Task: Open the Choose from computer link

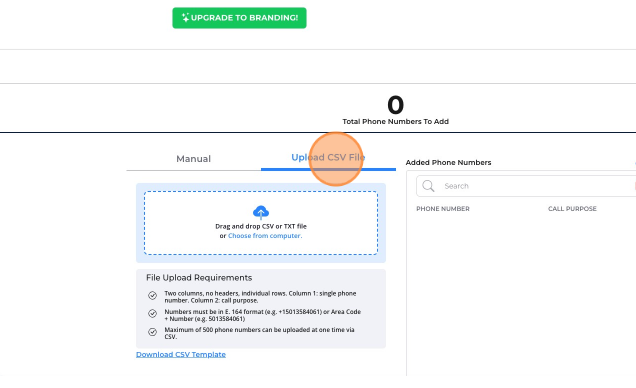Action: coord(265,236)
